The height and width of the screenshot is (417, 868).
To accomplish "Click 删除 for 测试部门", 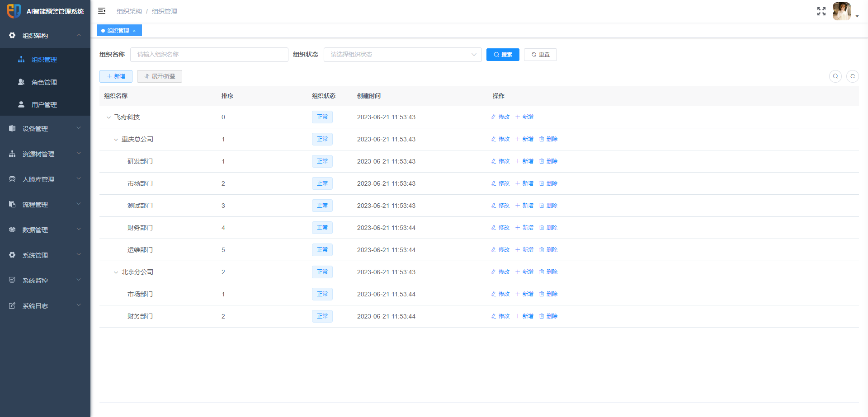I will [x=548, y=206].
